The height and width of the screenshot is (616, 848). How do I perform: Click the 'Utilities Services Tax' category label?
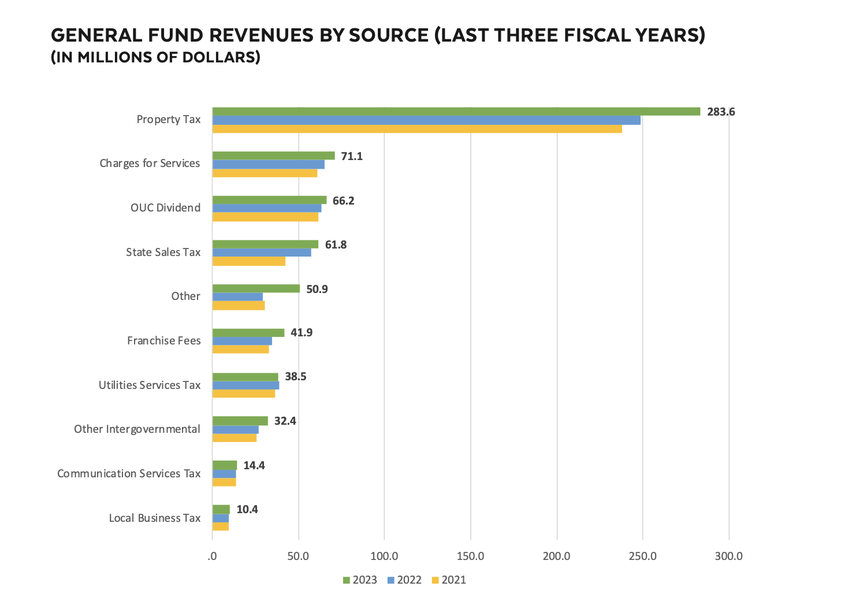[150, 385]
